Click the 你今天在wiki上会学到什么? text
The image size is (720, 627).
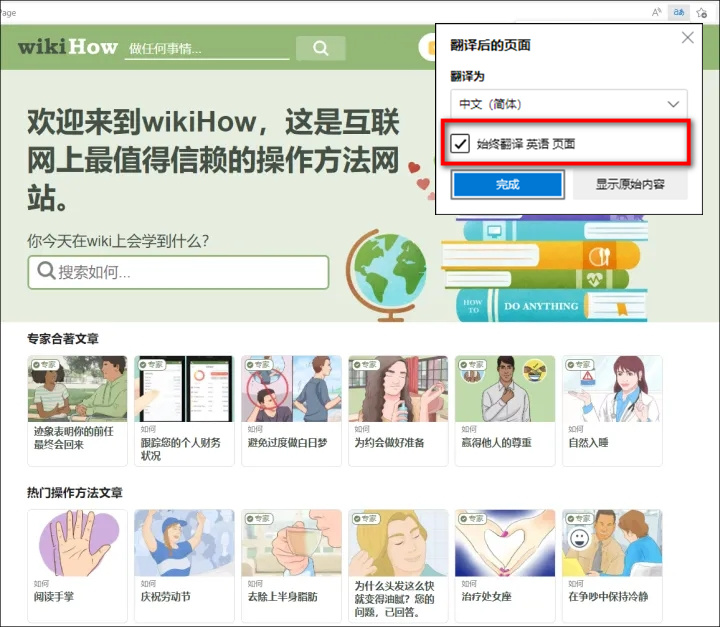(118, 241)
